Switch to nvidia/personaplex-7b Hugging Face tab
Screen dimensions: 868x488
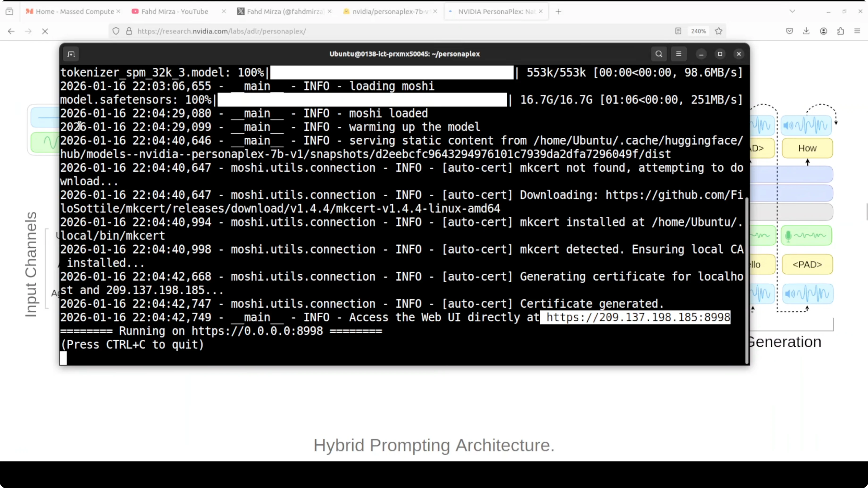[390, 12]
